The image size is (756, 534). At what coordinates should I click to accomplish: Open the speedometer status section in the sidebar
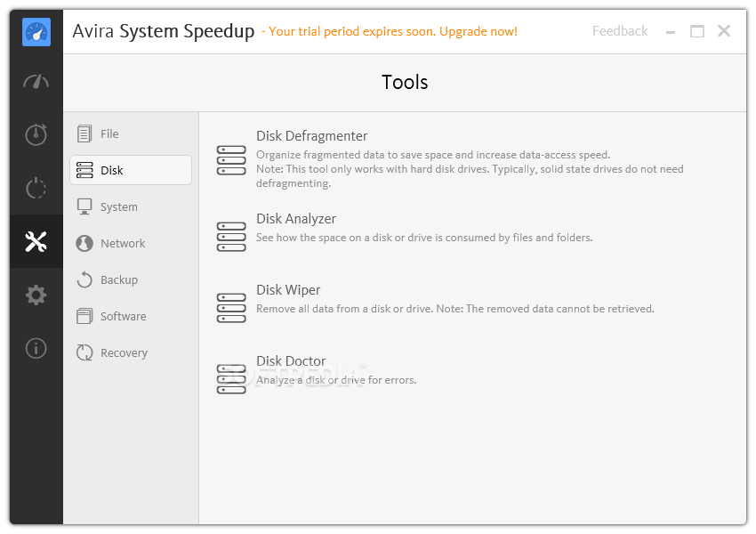tap(36, 82)
